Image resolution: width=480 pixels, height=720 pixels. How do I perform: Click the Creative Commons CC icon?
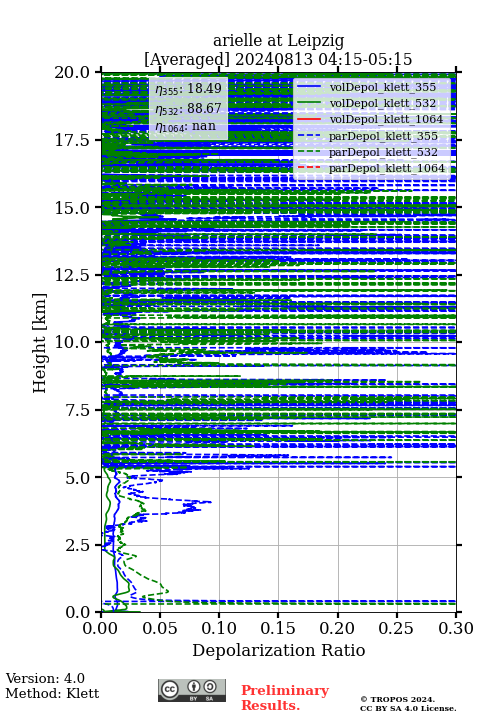point(169,689)
